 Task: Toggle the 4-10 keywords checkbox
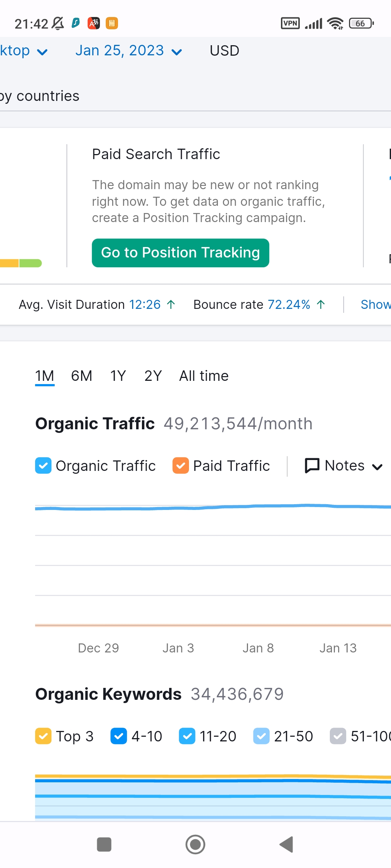(119, 736)
